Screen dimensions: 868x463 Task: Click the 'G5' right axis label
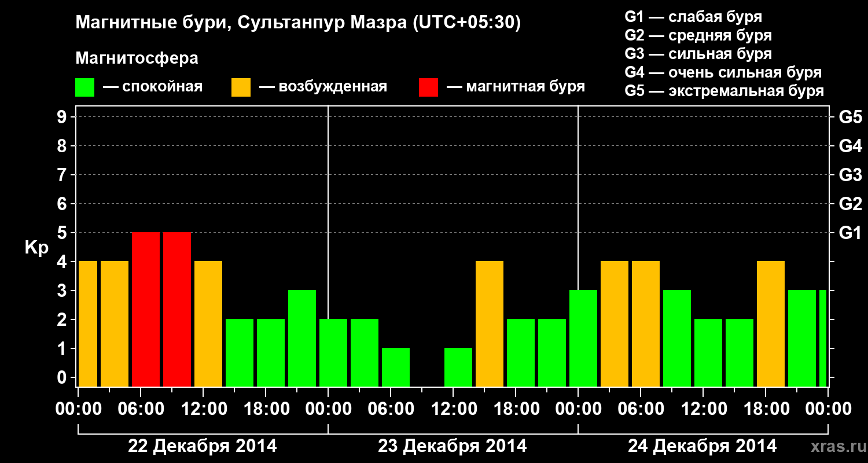[850, 117]
